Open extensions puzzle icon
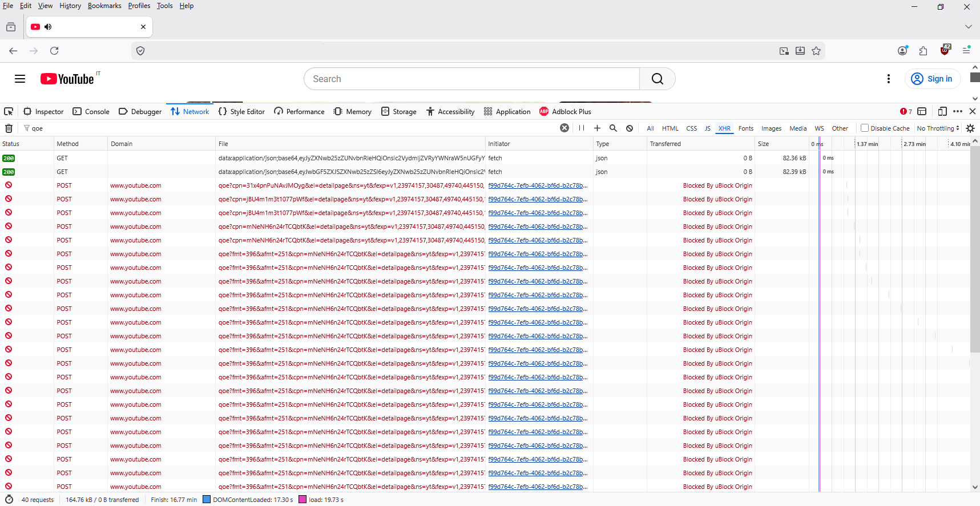980x506 pixels. tap(923, 51)
